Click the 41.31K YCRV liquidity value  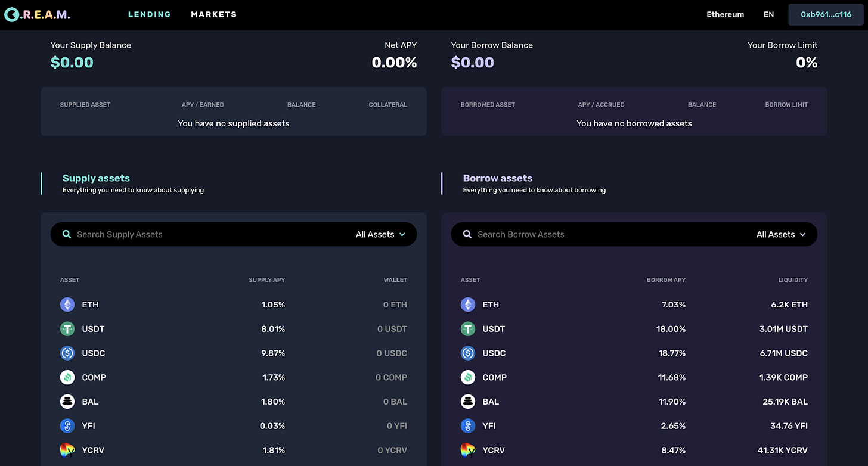(783, 451)
